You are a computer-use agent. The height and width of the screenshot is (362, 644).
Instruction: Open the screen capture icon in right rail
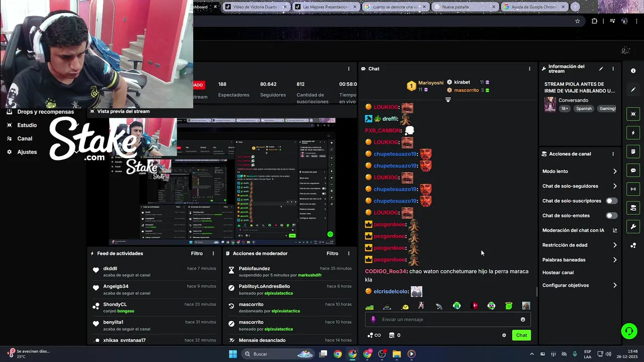tap(633, 114)
